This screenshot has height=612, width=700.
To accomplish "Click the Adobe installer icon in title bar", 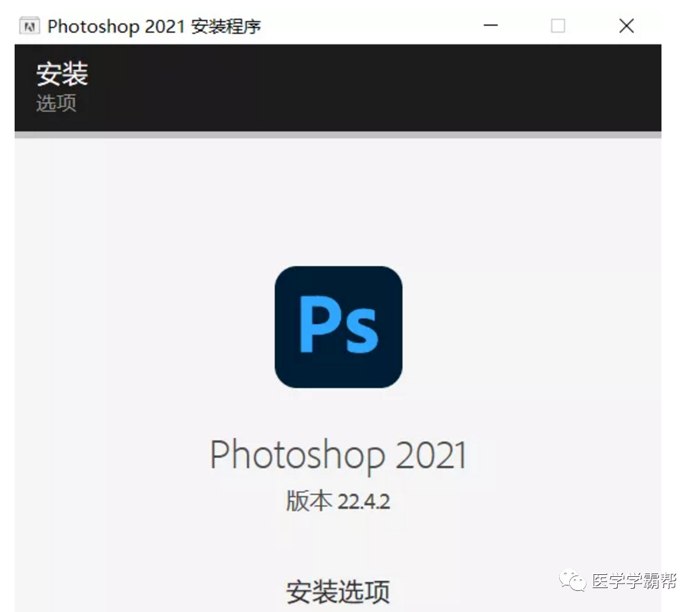I will pos(29,26).
